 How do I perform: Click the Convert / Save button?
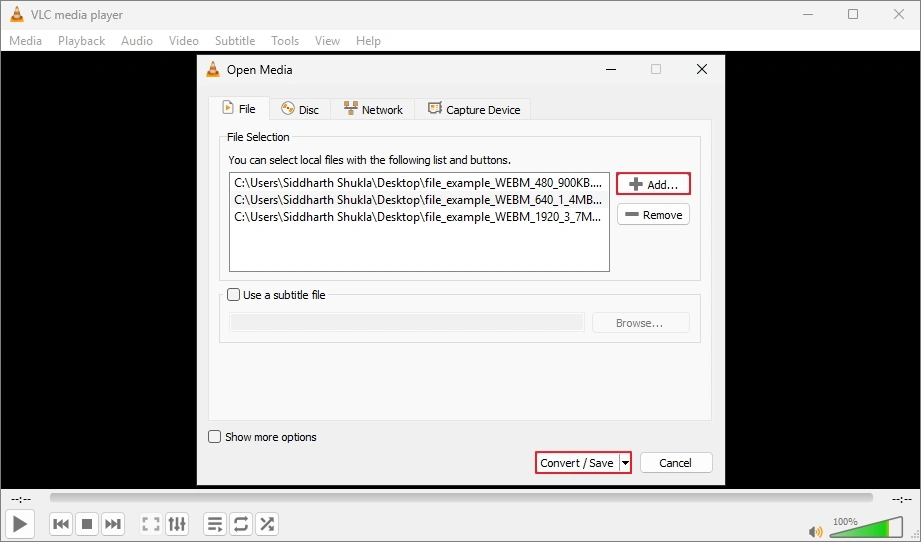(577, 463)
